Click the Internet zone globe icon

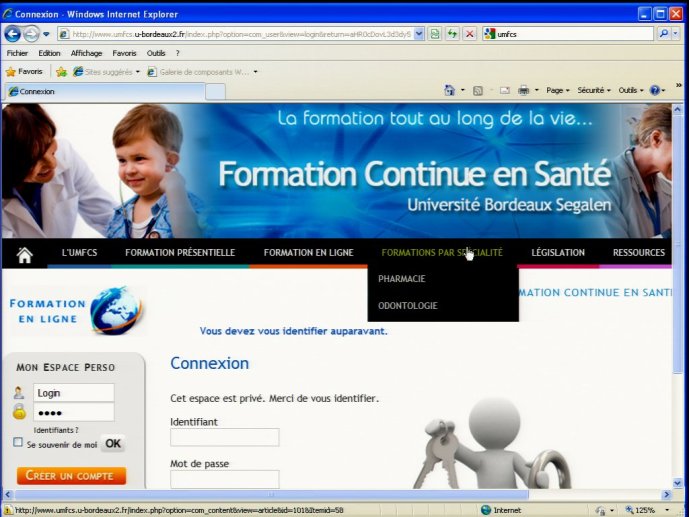[486, 510]
